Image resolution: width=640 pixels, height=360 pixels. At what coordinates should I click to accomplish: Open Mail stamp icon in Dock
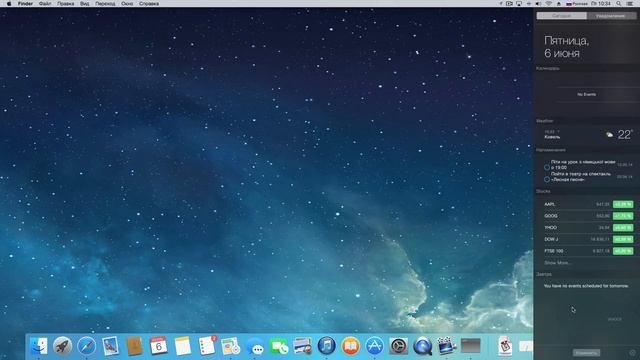point(111,346)
